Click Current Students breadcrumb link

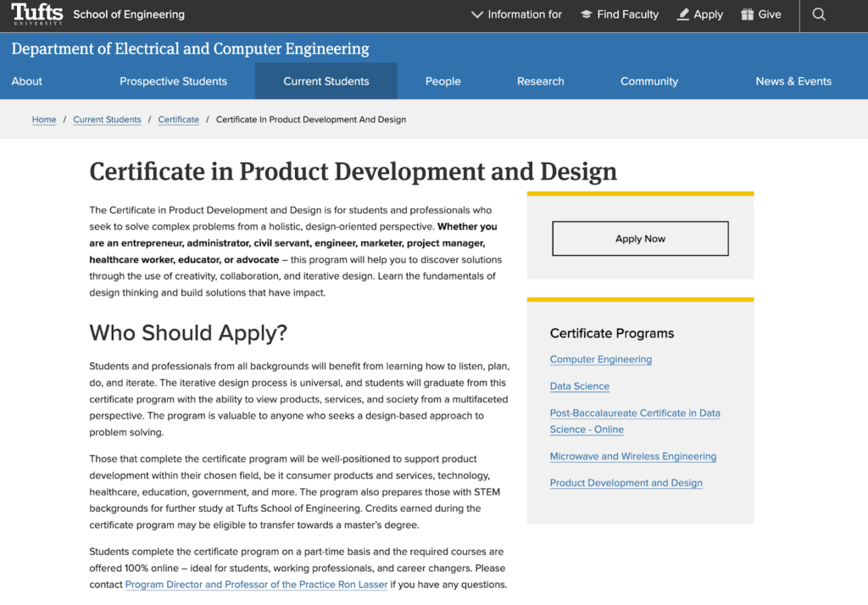coord(107,119)
